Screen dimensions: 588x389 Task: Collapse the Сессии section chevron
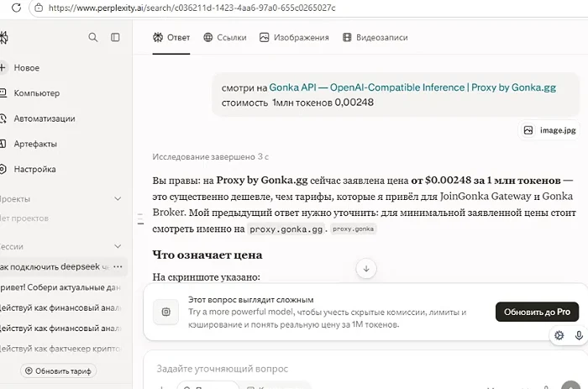pos(118,246)
